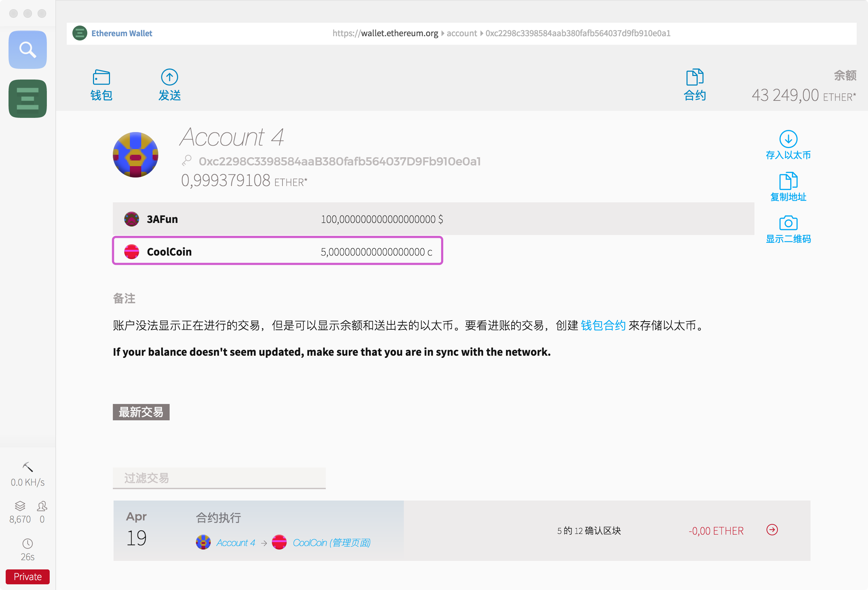Click the 0,999379108 ETHER account balance
The width and height of the screenshot is (868, 590).
pyautogui.click(x=244, y=181)
